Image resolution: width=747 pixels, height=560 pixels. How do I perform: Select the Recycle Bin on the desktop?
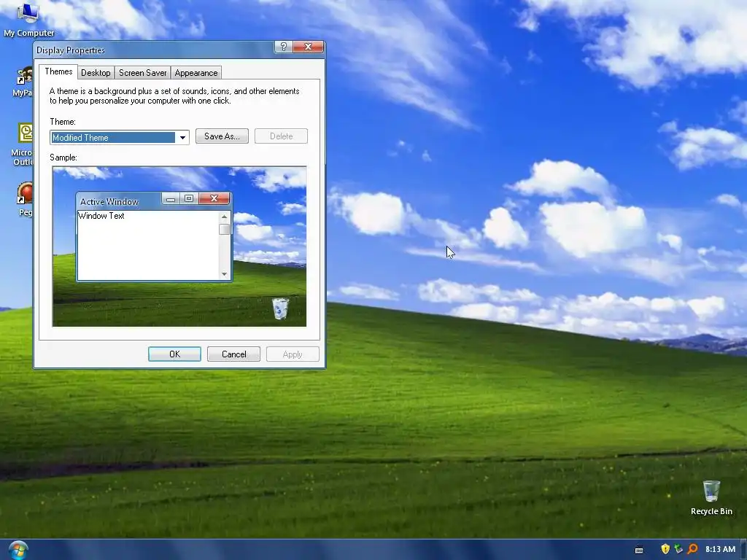[x=711, y=498]
